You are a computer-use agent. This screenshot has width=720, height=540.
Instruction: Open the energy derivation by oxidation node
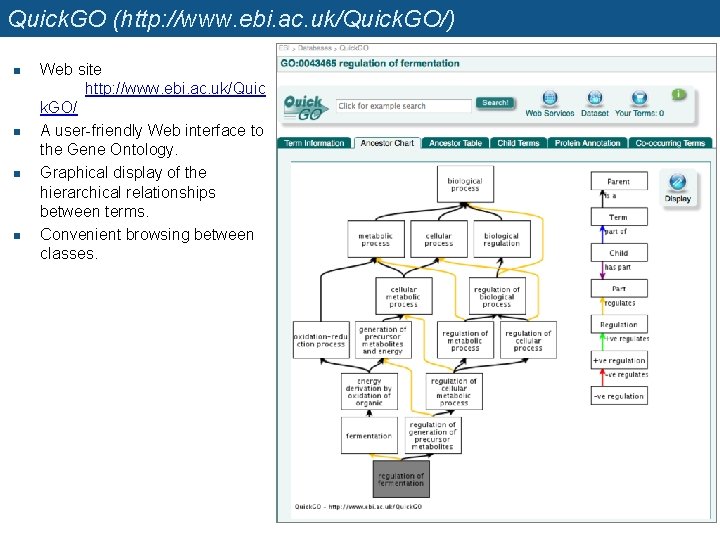click(x=369, y=391)
